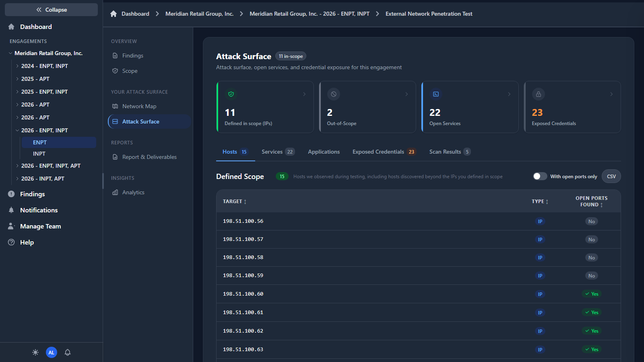Open 2026 - ENPT, INPT breadcrumb link
The width and height of the screenshot is (644, 362).
click(x=310, y=14)
